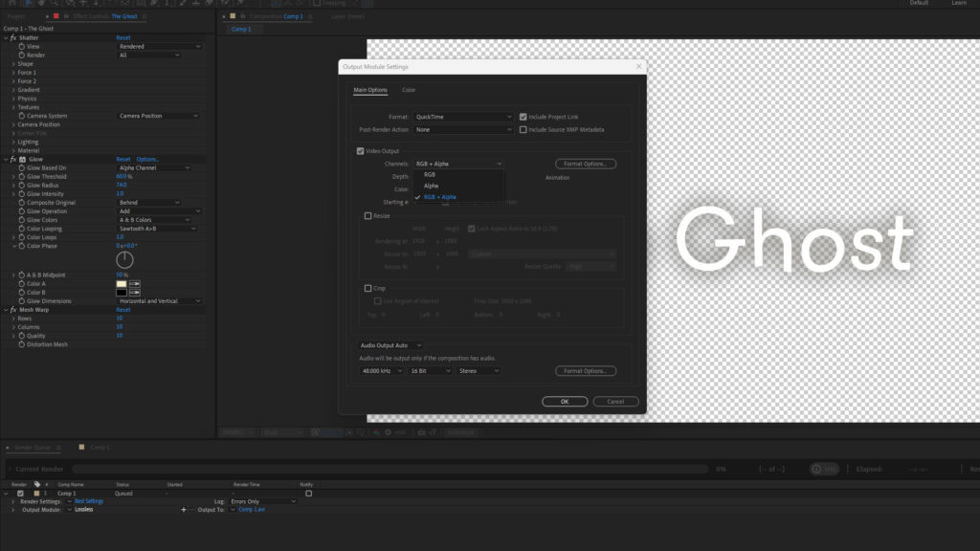Click the stopwatch icon for Glow Radius

click(x=21, y=185)
